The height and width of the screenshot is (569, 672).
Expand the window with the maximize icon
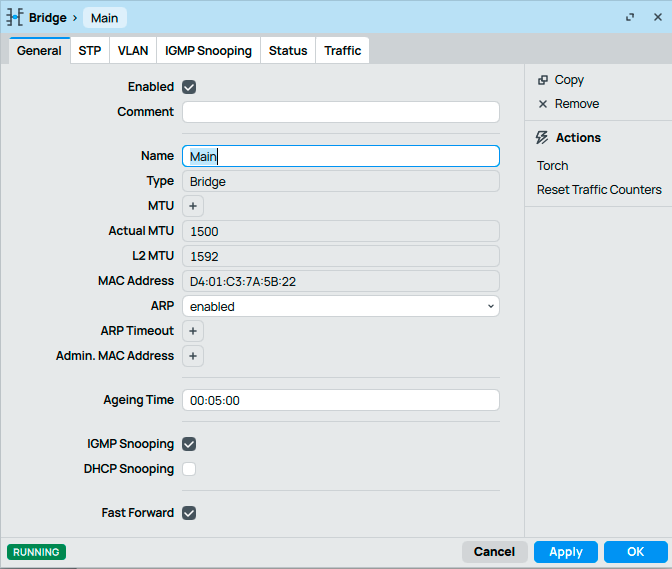630,18
